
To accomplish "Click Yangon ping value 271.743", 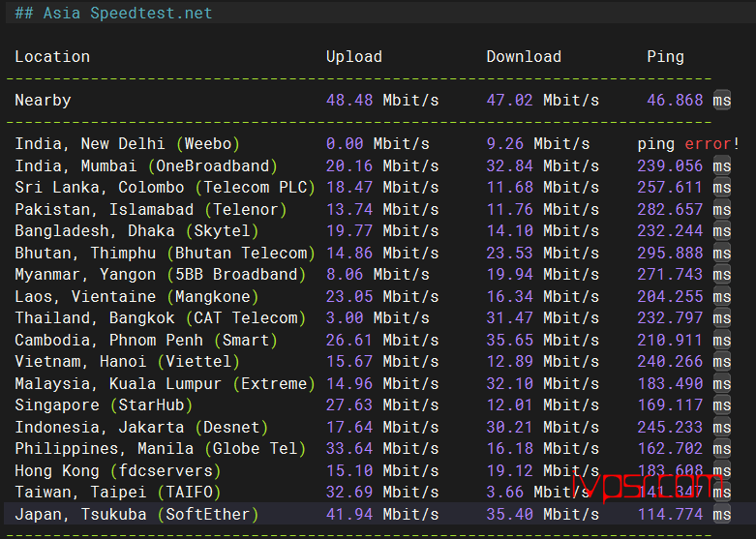I will (670, 274).
